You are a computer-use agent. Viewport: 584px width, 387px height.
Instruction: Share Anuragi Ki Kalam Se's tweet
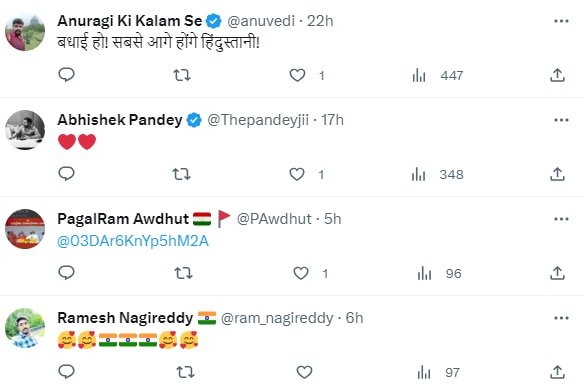click(557, 75)
